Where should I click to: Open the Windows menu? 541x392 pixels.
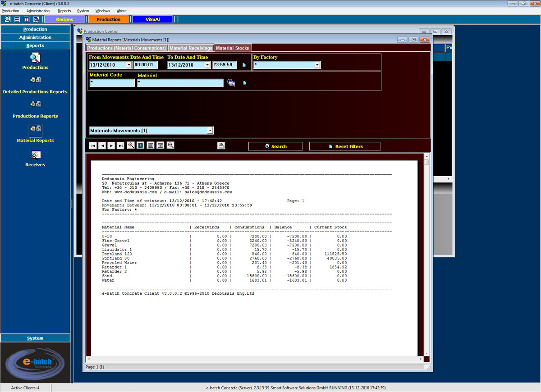click(x=103, y=11)
